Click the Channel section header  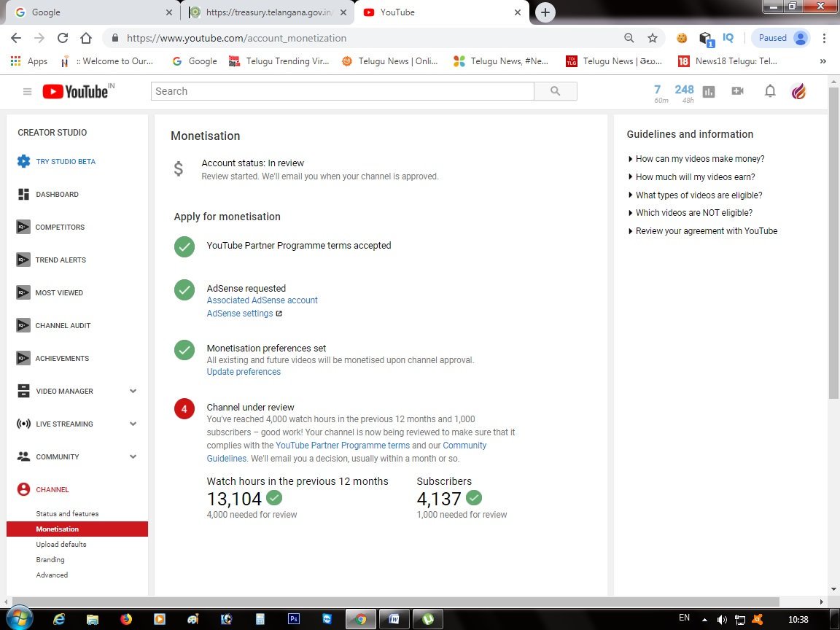click(x=52, y=490)
